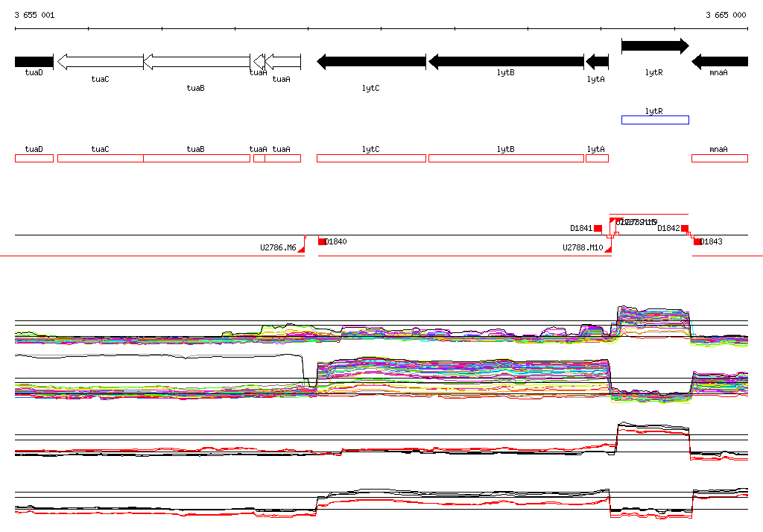Screen dimensions: 763x532
Task: Select the right-pointing black lytR gene arrow
Action: pos(655,46)
